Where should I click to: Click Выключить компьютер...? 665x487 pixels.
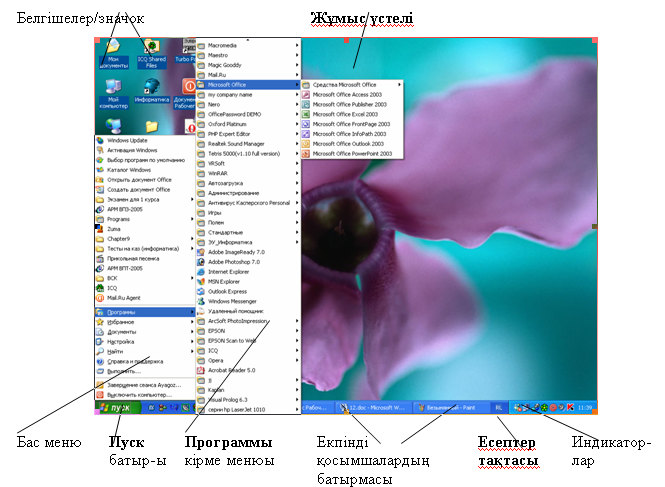145,395
